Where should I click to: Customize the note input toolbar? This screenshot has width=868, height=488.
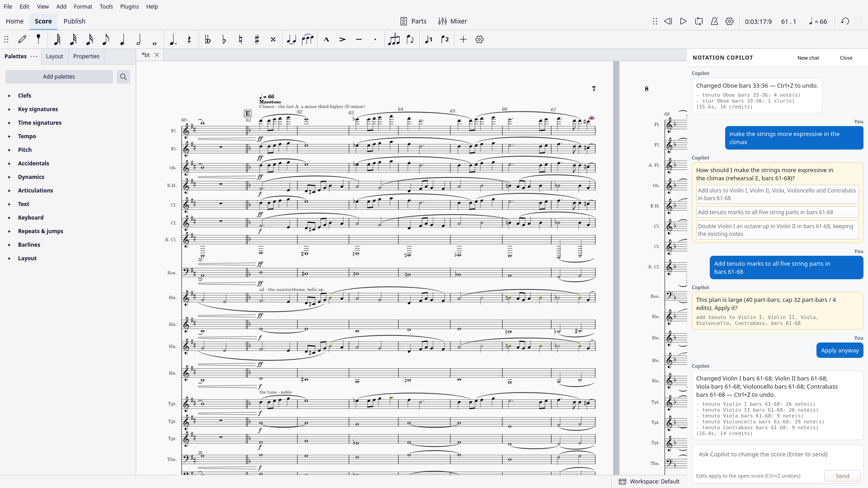coord(480,40)
